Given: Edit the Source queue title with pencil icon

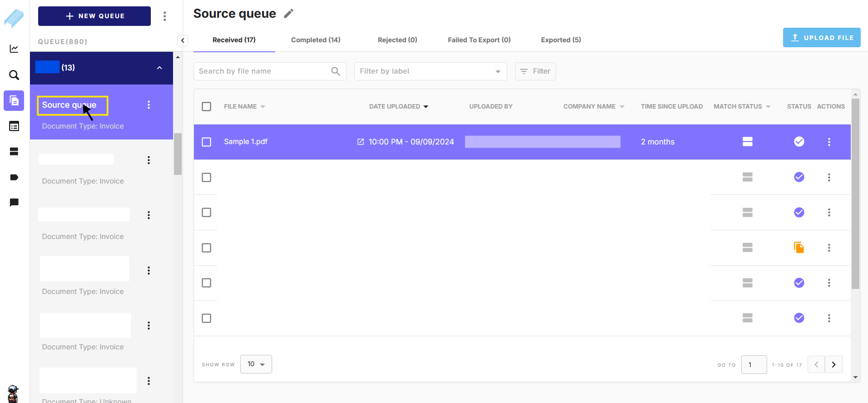Looking at the screenshot, I should point(289,14).
